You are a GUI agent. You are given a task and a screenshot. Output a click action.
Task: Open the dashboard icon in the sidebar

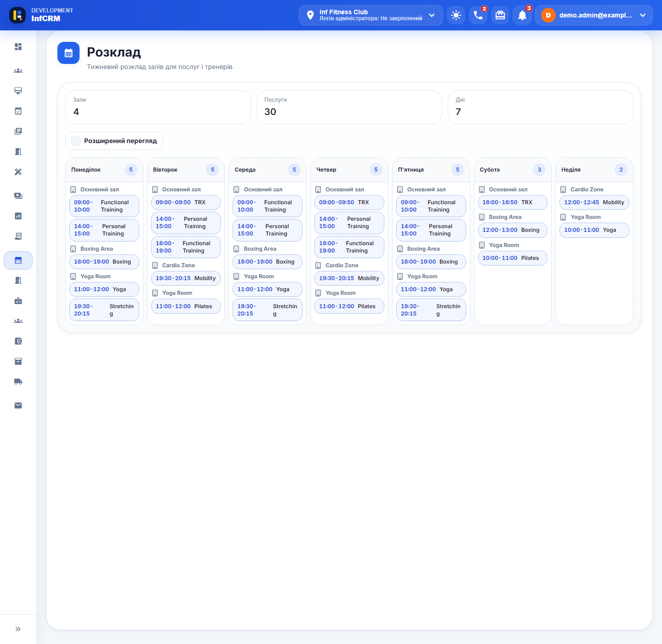[18, 46]
